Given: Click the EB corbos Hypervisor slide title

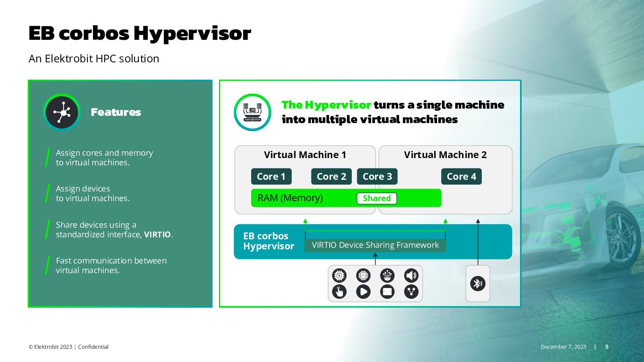Looking at the screenshot, I should (140, 33).
